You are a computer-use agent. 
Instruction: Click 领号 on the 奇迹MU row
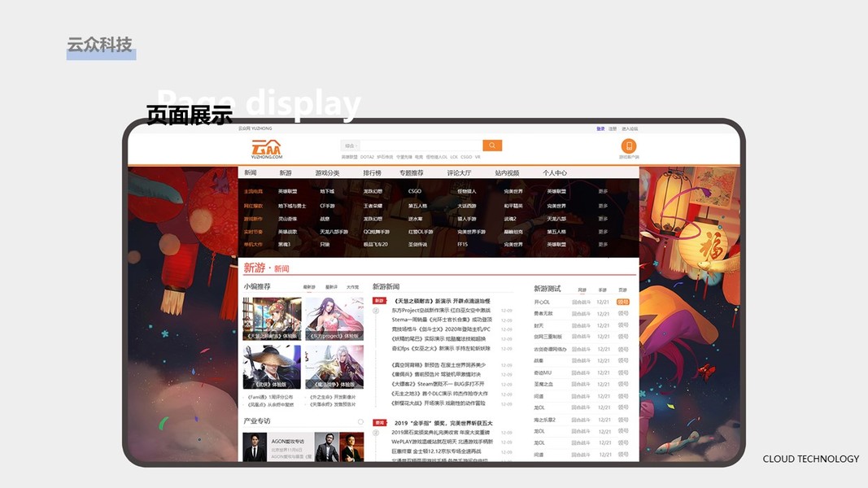(623, 373)
